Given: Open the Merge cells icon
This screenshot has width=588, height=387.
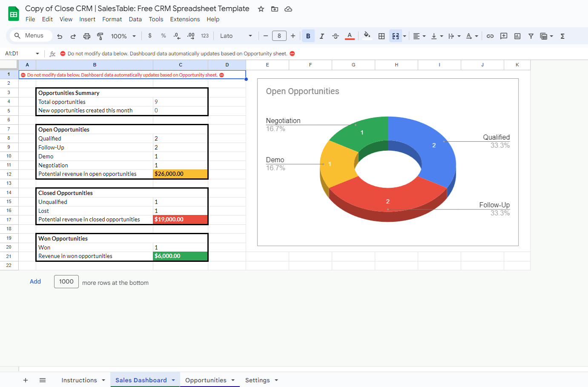Looking at the screenshot, I should click(x=395, y=36).
